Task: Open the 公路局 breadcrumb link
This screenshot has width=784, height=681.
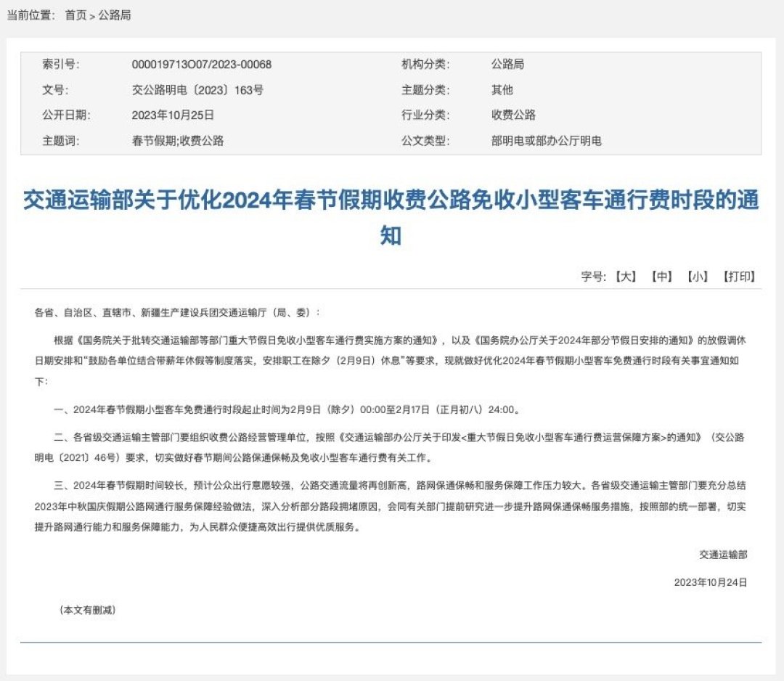Action: point(115,15)
